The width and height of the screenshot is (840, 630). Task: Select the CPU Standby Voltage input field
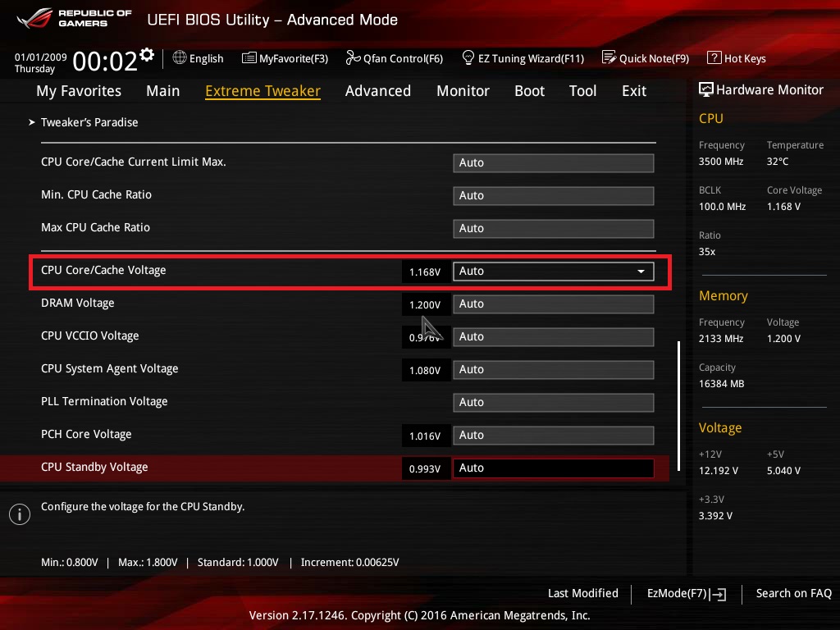point(553,468)
